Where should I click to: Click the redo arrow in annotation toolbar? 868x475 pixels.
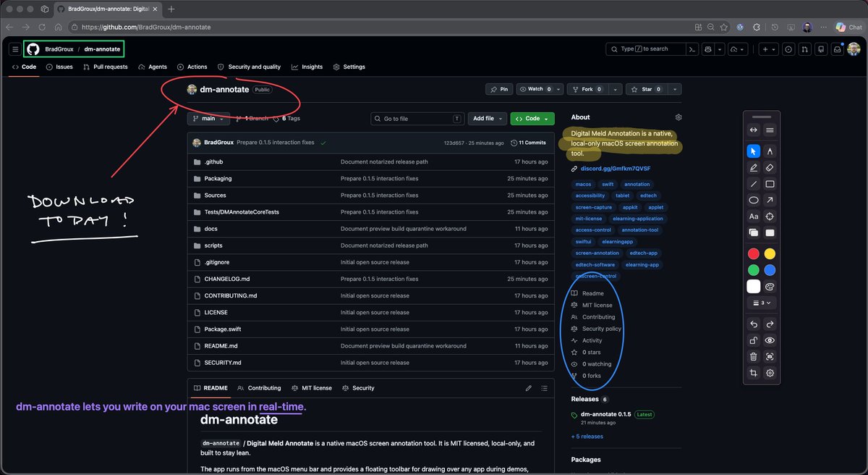pos(770,324)
